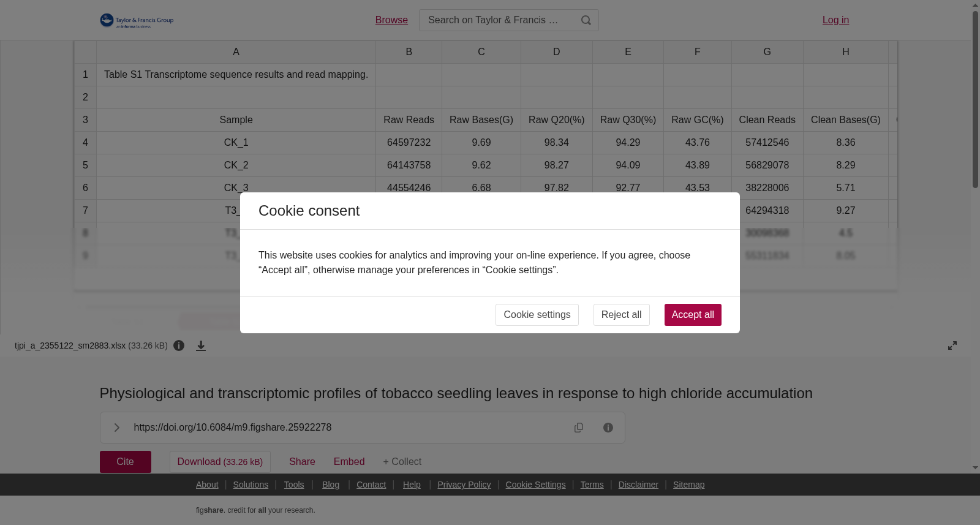Click cell value 43.76
The height and width of the screenshot is (525, 980).
[697, 143]
